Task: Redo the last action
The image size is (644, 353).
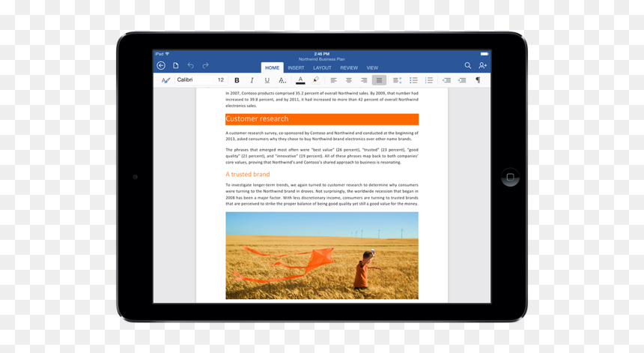Action: click(205, 65)
